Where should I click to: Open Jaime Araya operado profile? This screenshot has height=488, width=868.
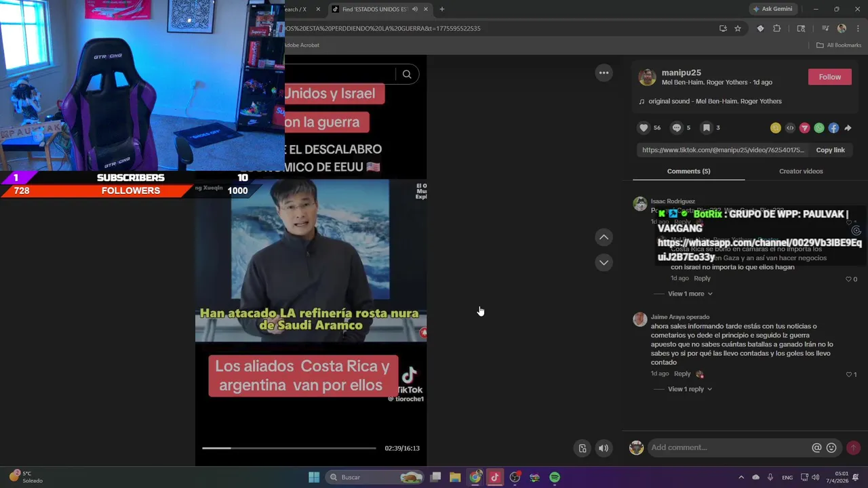680,317
